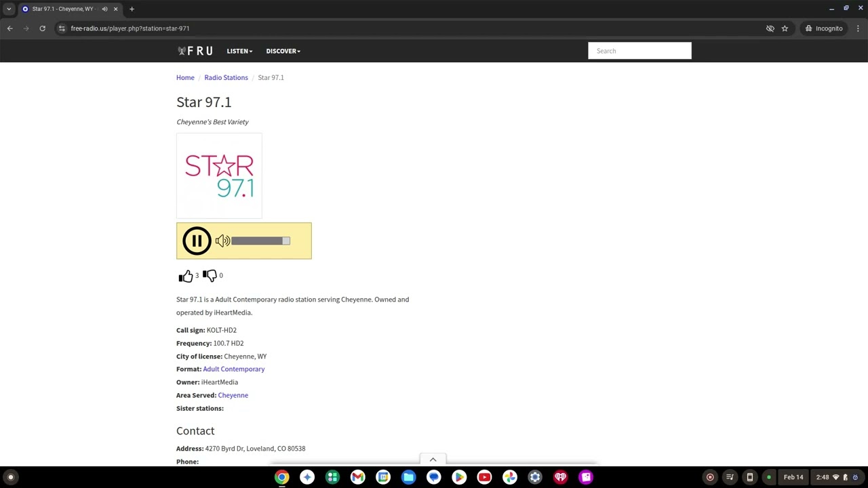Launch Gemini from the shelf

[307, 477]
